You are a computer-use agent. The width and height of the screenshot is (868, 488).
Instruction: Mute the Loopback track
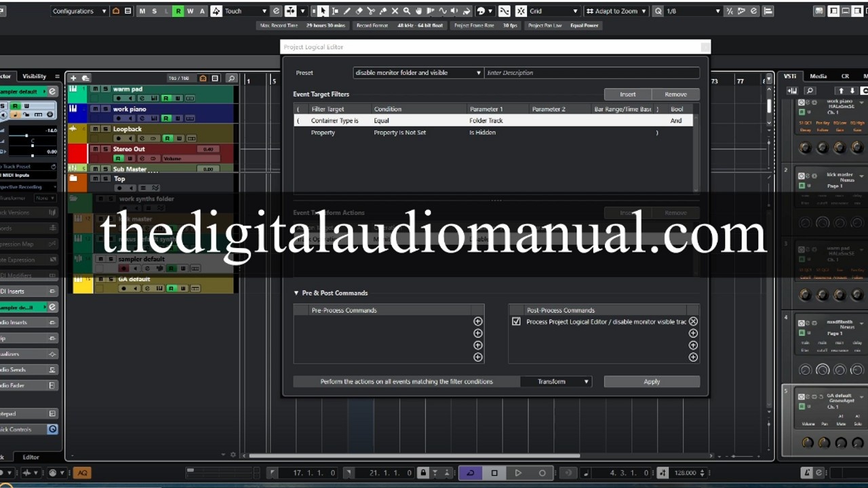click(96, 129)
